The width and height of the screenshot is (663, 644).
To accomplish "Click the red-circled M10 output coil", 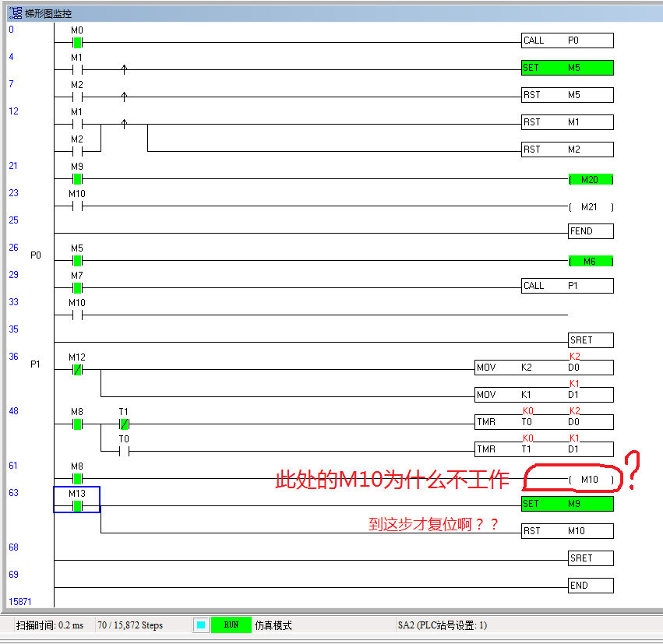I will point(590,480).
